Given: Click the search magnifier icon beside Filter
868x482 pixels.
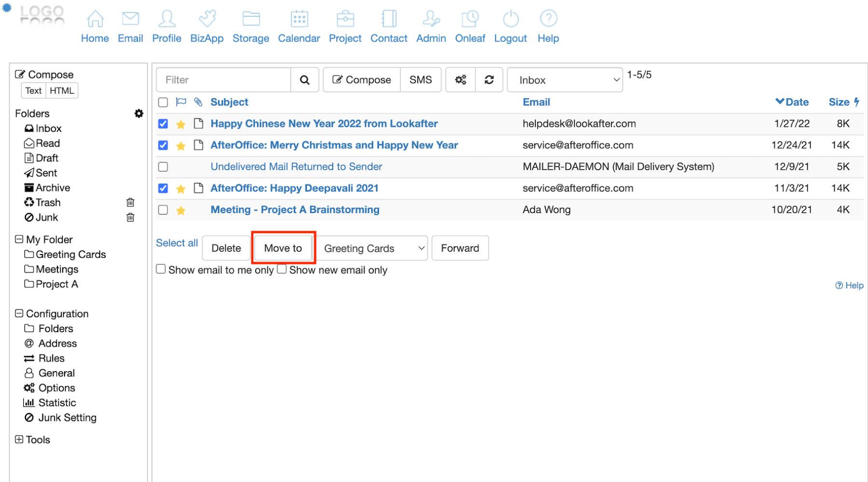Looking at the screenshot, I should [304, 80].
